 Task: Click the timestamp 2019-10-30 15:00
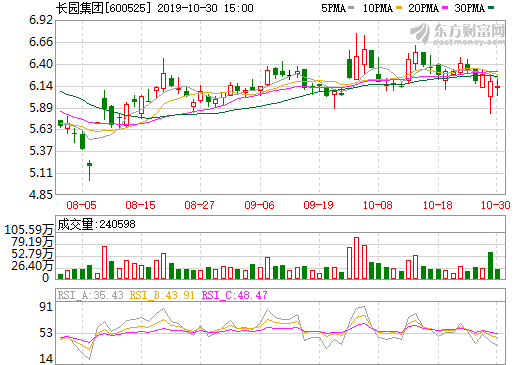pos(205,8)
